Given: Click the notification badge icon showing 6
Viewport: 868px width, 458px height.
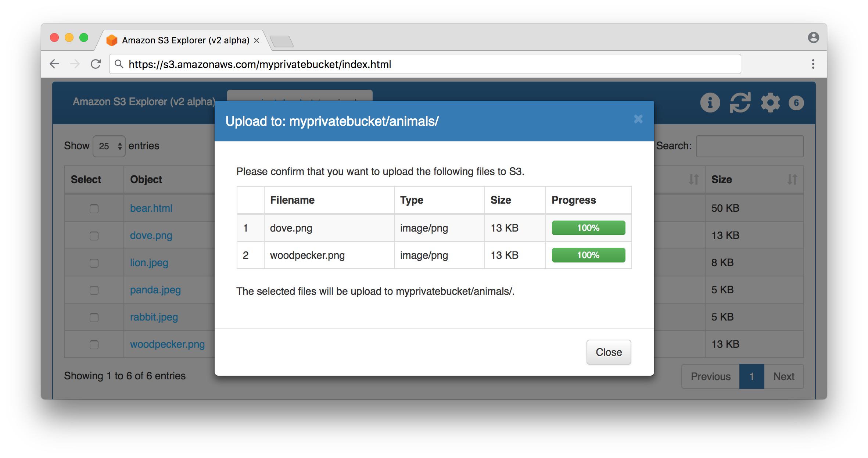Looking at the screenshot, I should [797, 103].
